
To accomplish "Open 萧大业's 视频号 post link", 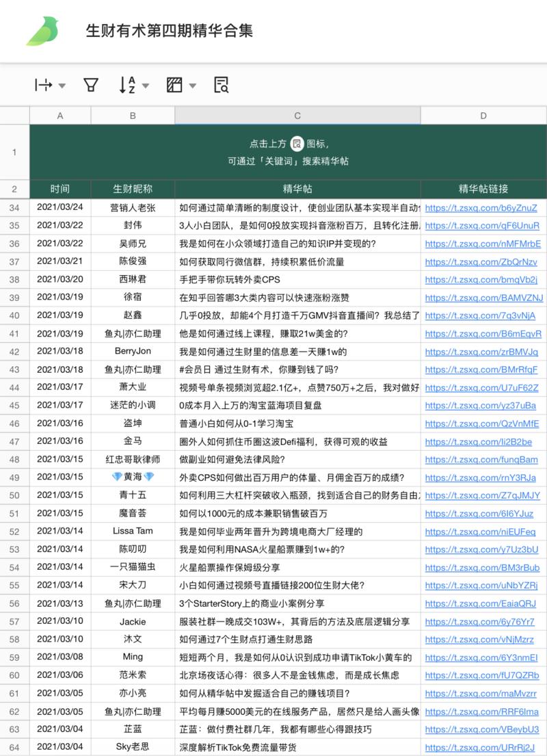I will pyautogui.click(x=483, y=387).
